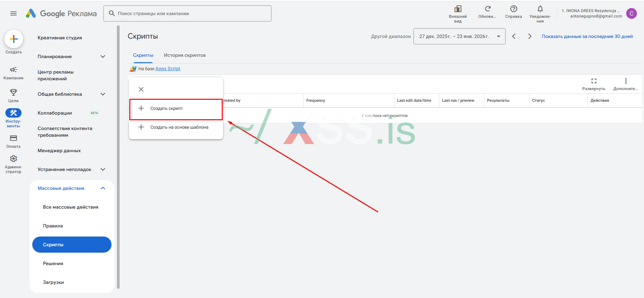Click the Действия column header
644x298 pixels.
(600, 100)
